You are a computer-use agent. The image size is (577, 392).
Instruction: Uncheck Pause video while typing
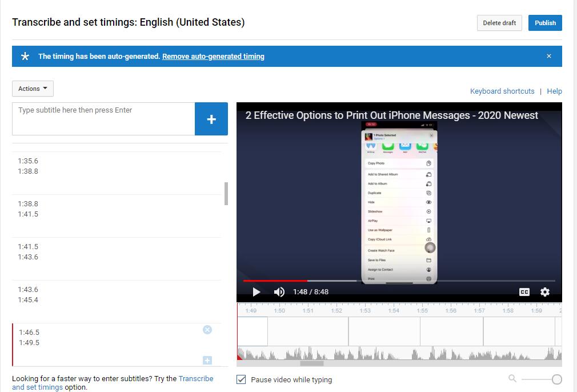[x=241, y=379]
